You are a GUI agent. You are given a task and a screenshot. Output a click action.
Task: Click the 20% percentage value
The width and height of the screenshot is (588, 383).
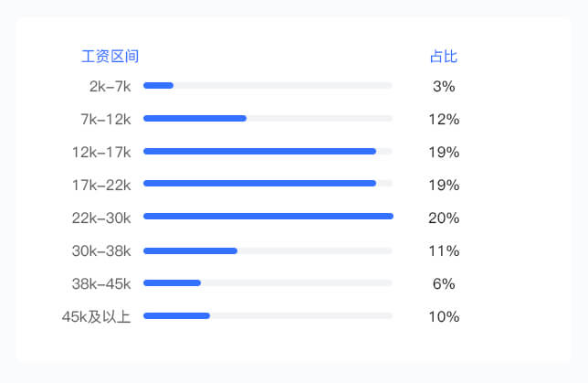tap(444, 218)
